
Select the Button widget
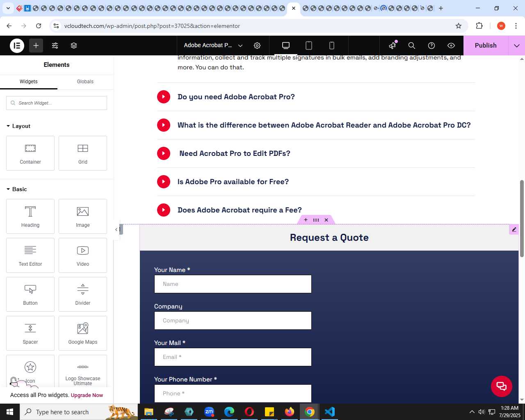[x=30, y=294]
